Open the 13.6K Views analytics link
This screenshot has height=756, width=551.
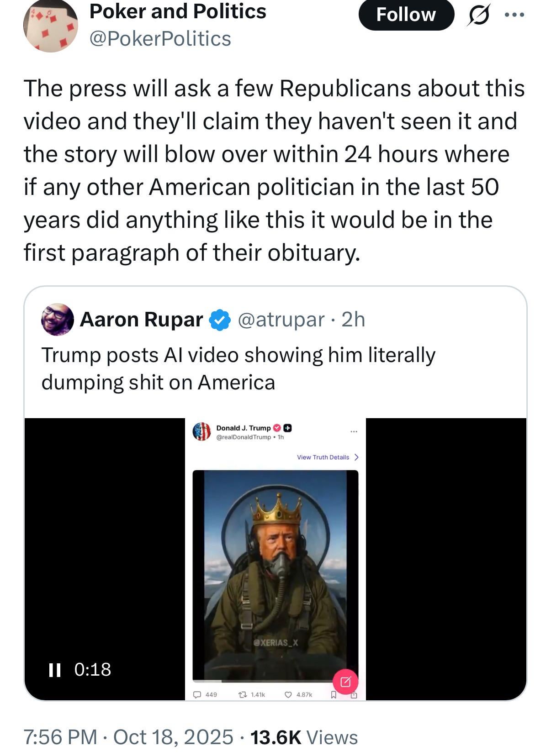click(304, 737)
